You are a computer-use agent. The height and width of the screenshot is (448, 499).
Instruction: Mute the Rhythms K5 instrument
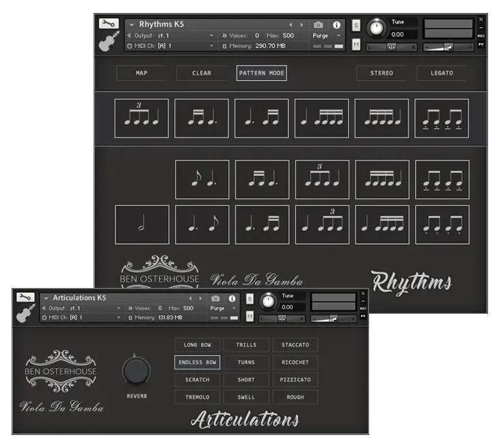pos(356,44)
